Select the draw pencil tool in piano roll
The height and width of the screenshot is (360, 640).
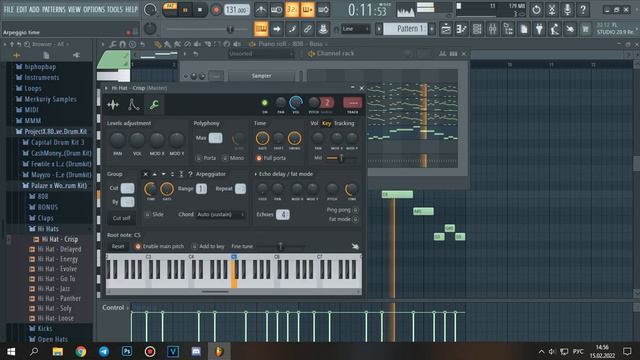(x=158, y=44)
